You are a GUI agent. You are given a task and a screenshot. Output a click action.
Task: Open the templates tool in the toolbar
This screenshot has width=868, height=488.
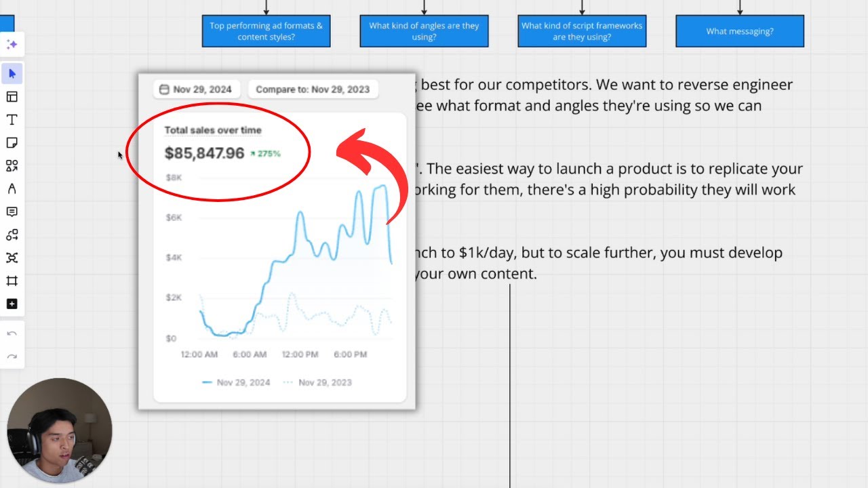[x=12, y=97]
